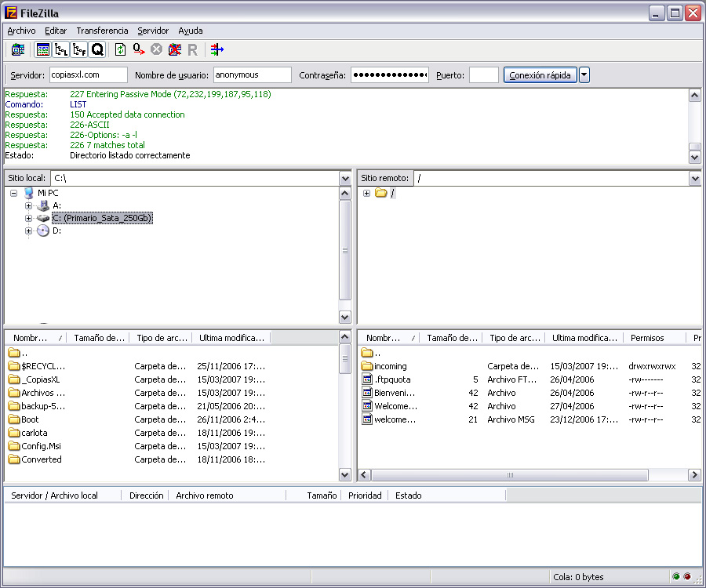Toggle the message log view icon
The height and width of the screenshot is (588, 706).
coord(43,49)
